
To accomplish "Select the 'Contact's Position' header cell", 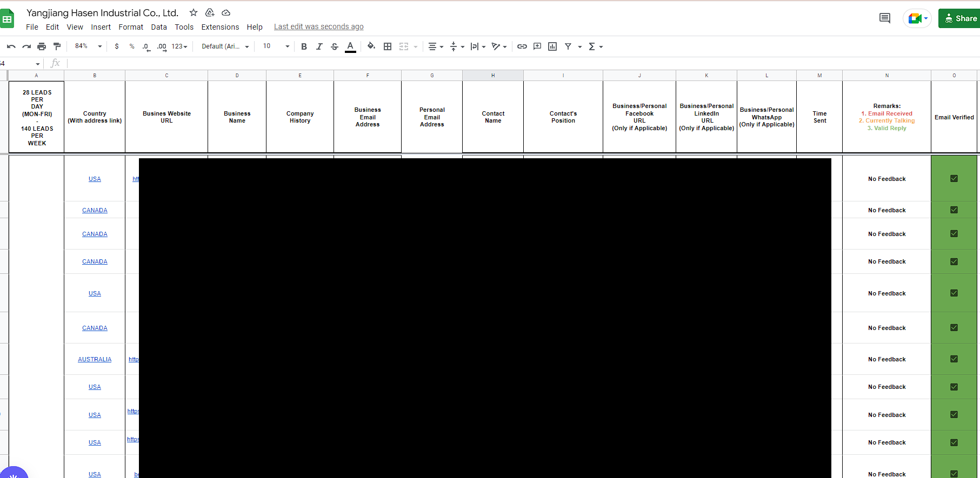I will pyautogui.click(x=563, y=117).
